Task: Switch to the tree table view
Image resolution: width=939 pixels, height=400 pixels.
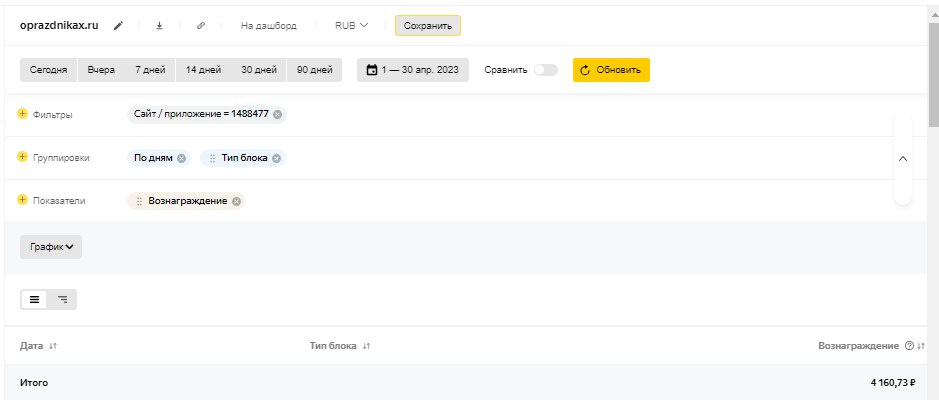Action: (x=62, y=299)
